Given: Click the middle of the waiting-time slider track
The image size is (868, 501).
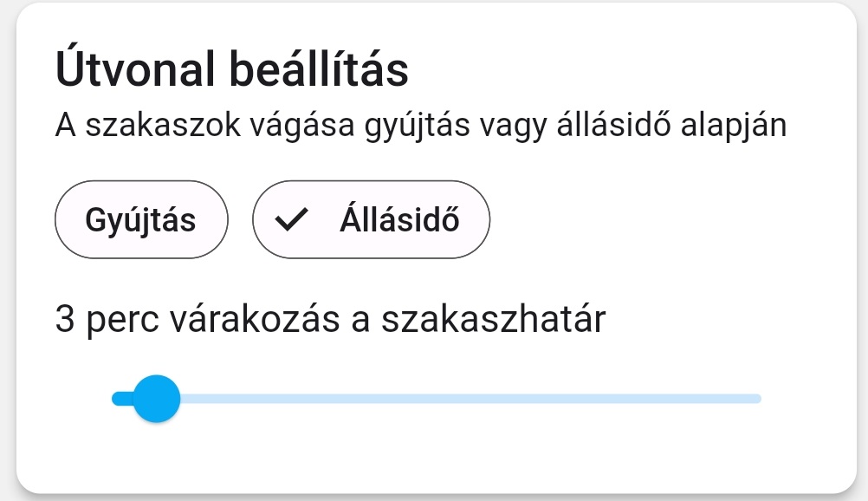Looking at the screenshot, I should click(x=437, y=399).
